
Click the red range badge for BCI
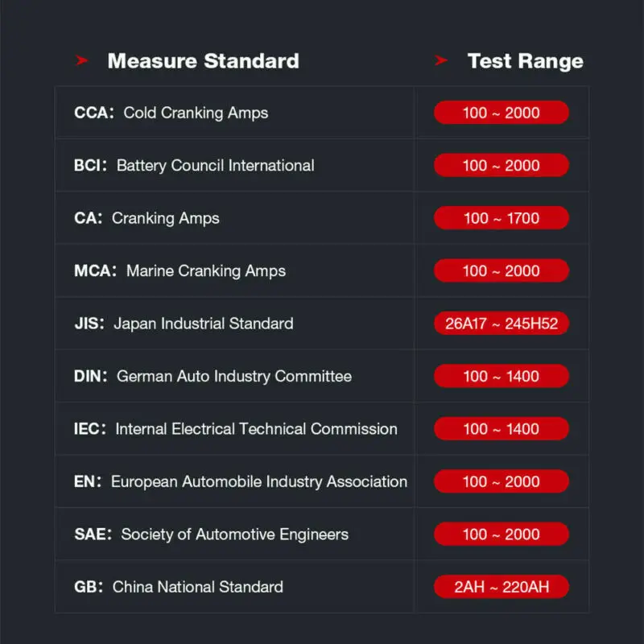501,166
